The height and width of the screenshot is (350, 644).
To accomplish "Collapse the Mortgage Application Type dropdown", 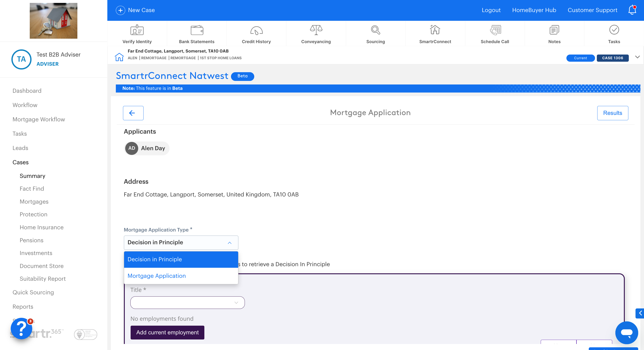I will click(x=181, y=242).
